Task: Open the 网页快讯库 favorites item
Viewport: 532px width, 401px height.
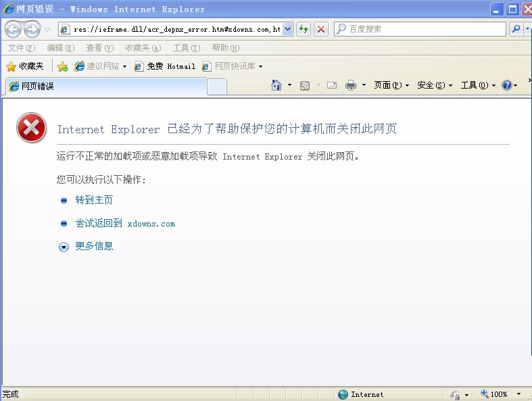Action: (x=228, y=66)
